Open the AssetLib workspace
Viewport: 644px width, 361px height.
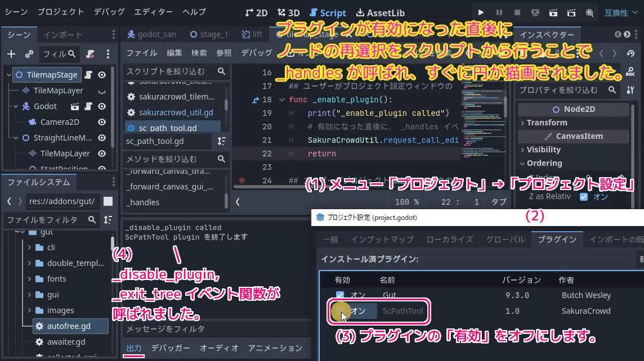(x=381, y=13)
